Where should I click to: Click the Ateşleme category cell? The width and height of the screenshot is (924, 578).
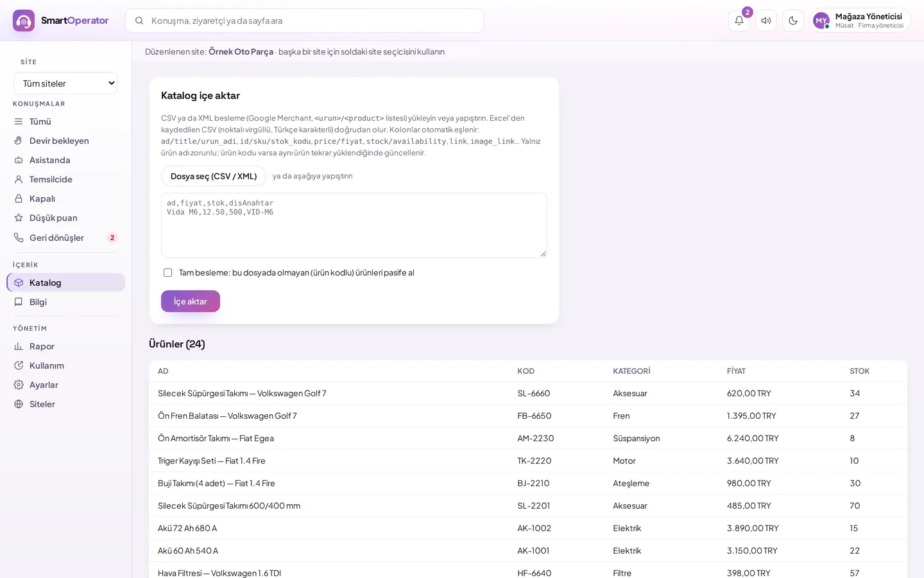(631, 483)
